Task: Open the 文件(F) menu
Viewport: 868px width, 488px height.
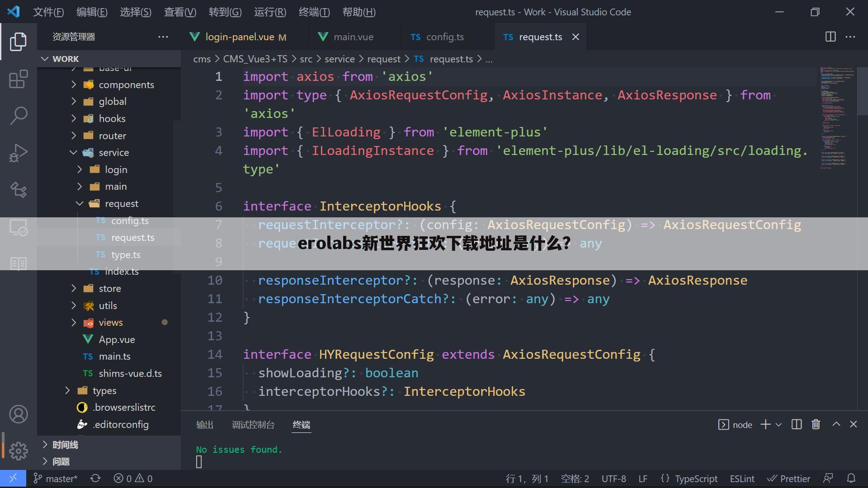Action: point(48,12)
